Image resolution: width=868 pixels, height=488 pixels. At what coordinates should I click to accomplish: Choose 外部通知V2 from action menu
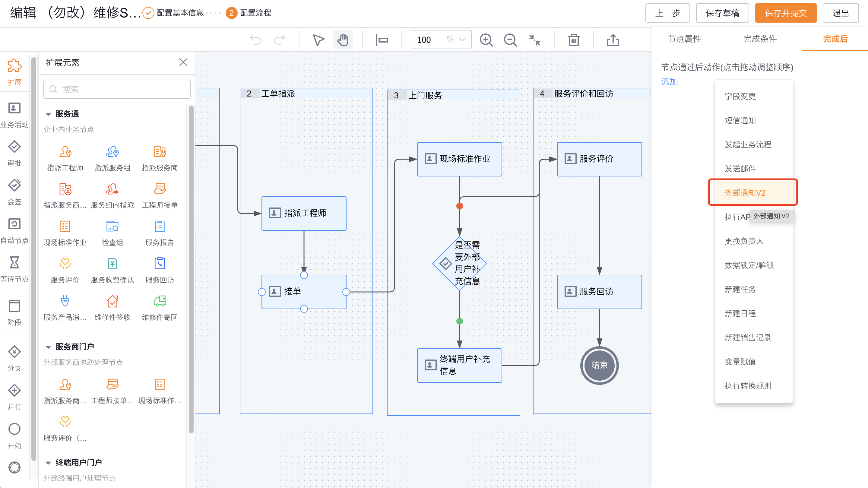click(754, 193)
